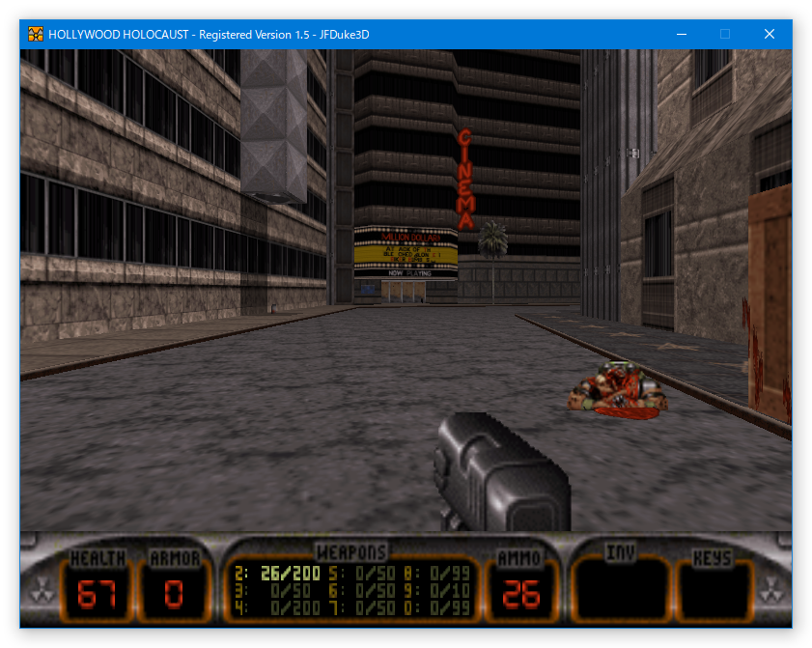Select weapon slot 0 showing 0/99
812x648 pixels.
(x=436, y=607)
